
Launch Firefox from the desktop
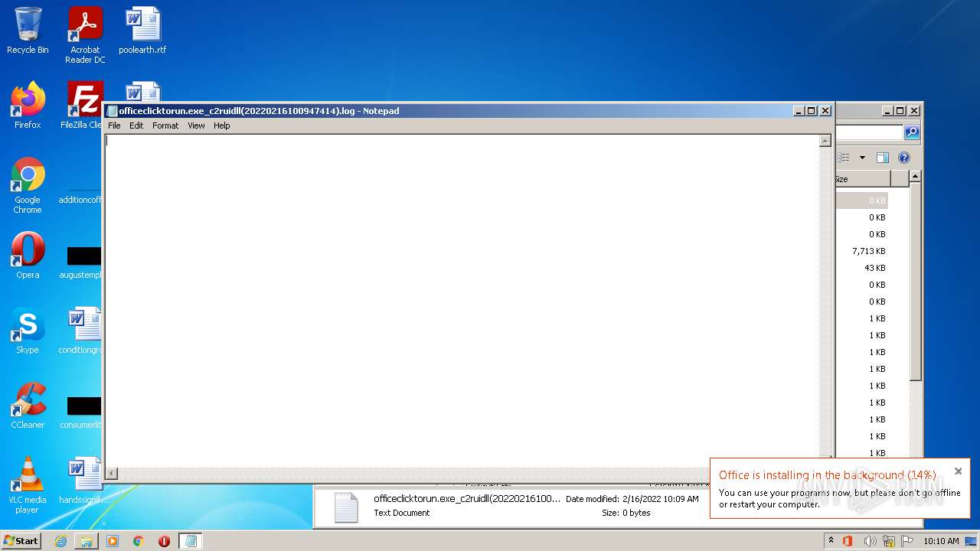tap(28, 106)
